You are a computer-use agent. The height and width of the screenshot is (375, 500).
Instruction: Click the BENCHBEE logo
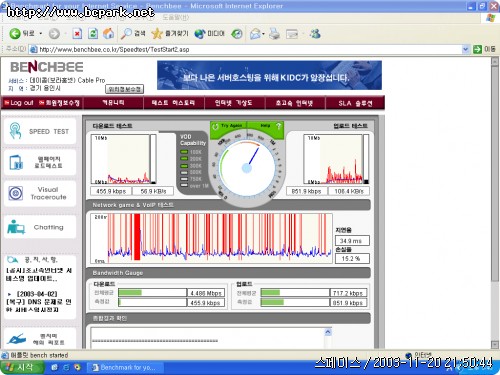47,67
